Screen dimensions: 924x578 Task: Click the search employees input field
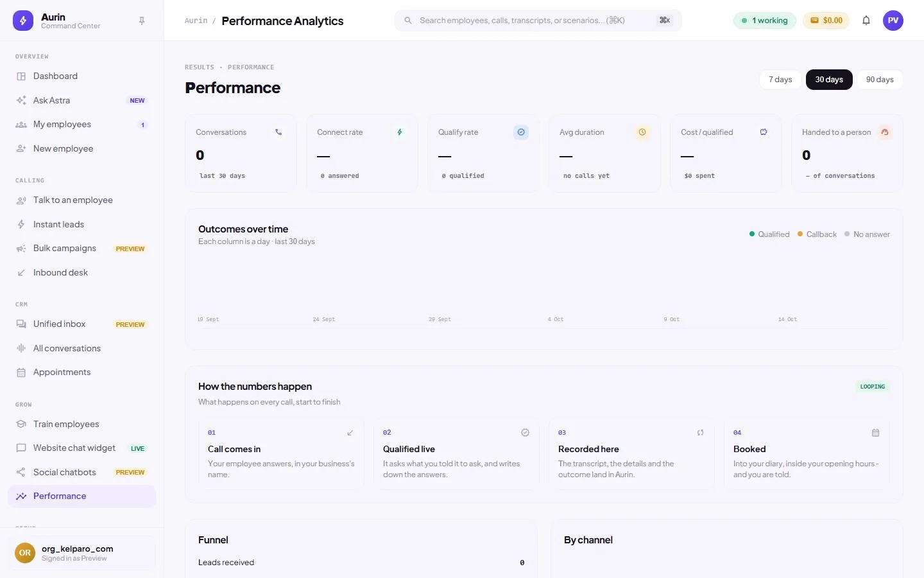coord(538,21)
